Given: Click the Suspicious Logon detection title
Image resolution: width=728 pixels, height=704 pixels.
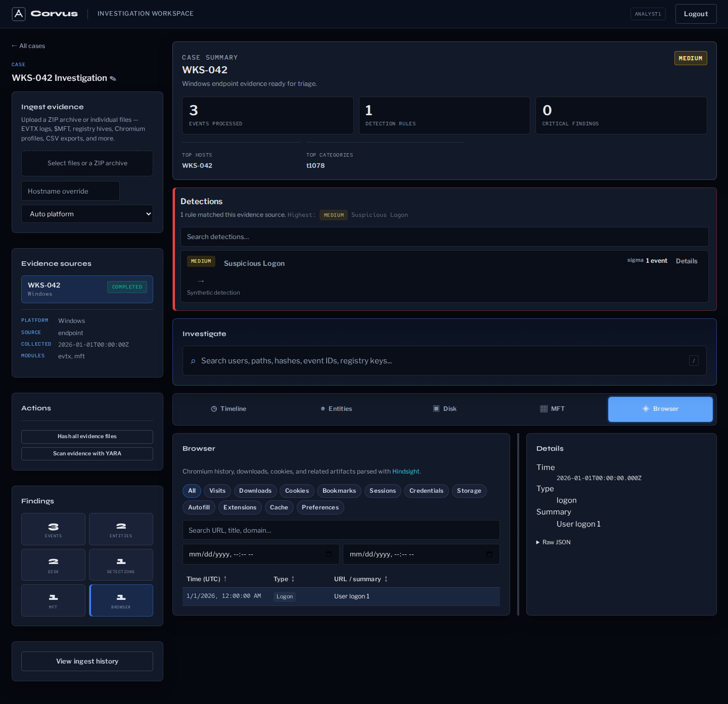Looking at the screenshot, I should 254,263.
